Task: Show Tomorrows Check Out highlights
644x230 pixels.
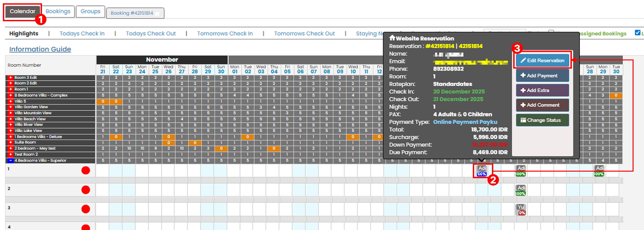Action: (304, 33)
